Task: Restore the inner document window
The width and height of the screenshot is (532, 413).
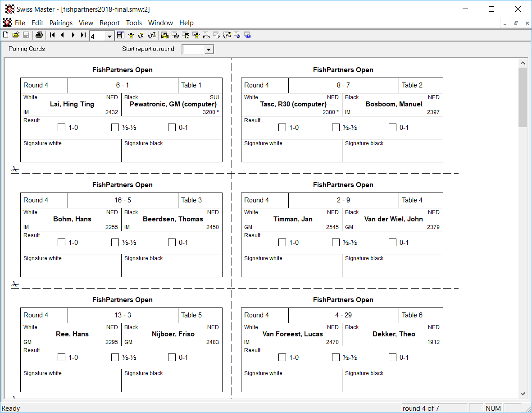Action: click(516, 23)
